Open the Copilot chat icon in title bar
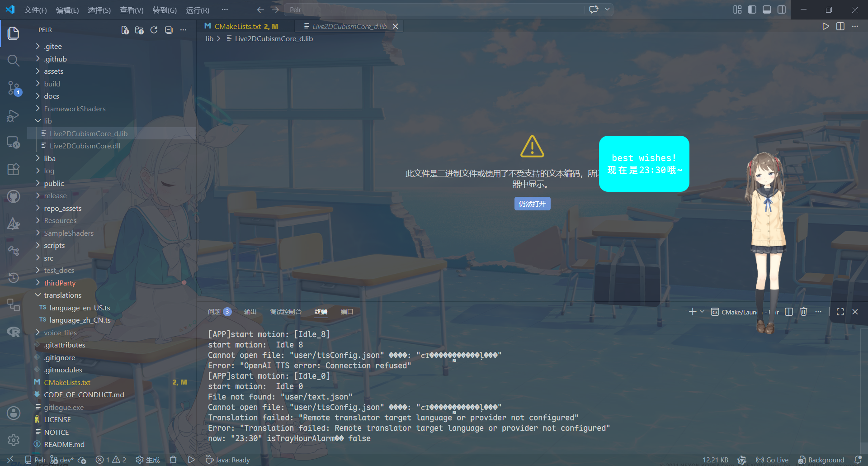This screenshot has height=466, width=868. [x=594, y=10]
